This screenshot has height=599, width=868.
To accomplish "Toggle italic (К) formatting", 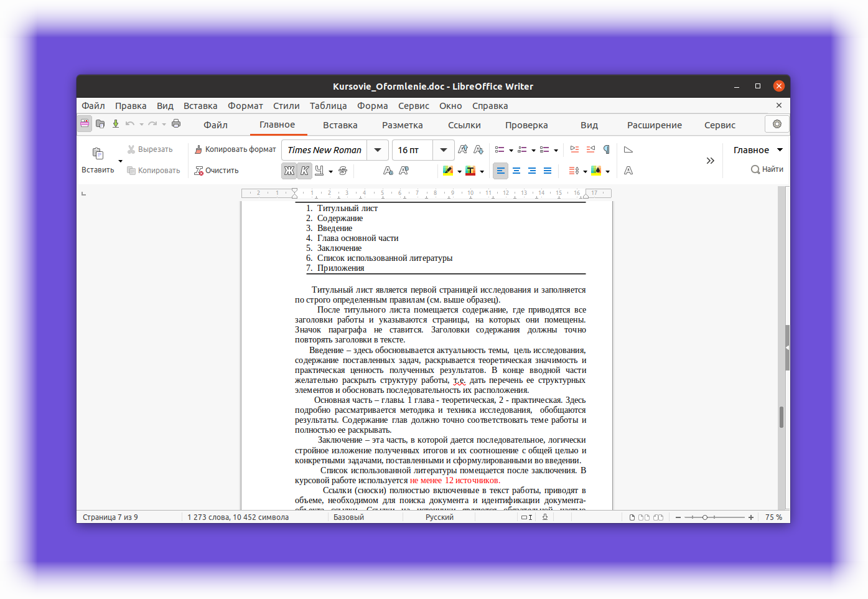I will click(x=304, y=171).
